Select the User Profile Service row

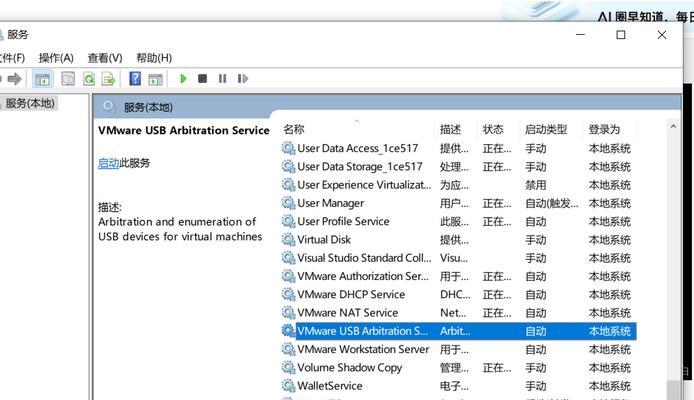[x=459, y=221]
